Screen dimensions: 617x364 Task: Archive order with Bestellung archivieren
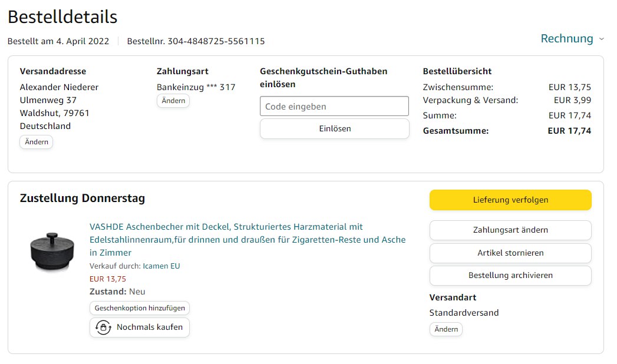(x=510, y=275)
